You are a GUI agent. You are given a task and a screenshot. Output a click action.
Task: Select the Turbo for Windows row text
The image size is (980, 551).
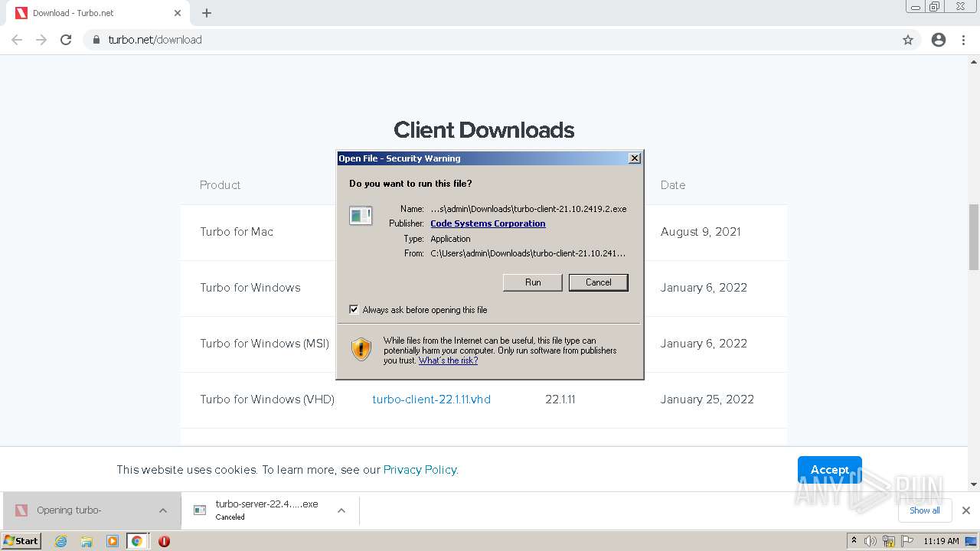[x=250, y=288]
